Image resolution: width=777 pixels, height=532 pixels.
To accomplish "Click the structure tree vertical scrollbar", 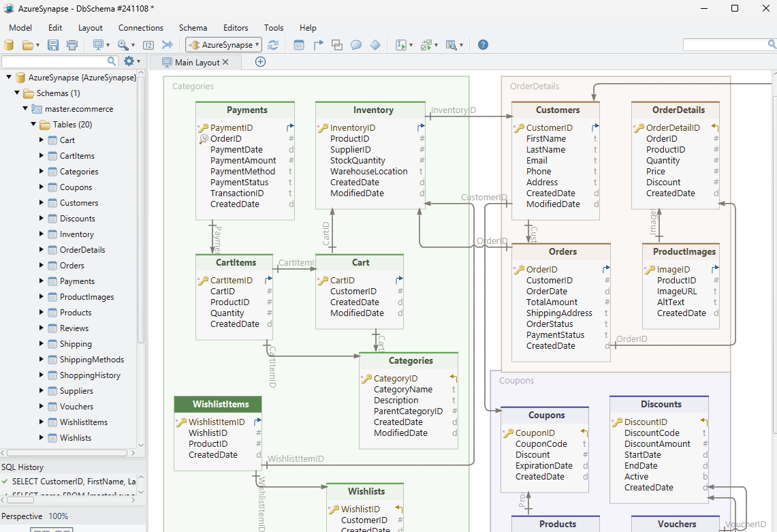I will 141,210.
